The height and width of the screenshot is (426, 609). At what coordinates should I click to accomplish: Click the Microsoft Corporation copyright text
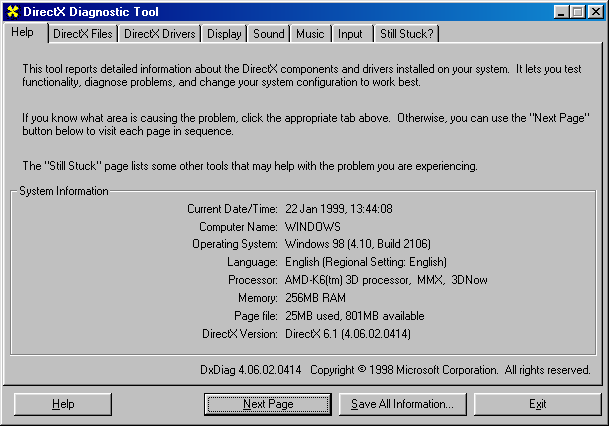coord(450,370)
